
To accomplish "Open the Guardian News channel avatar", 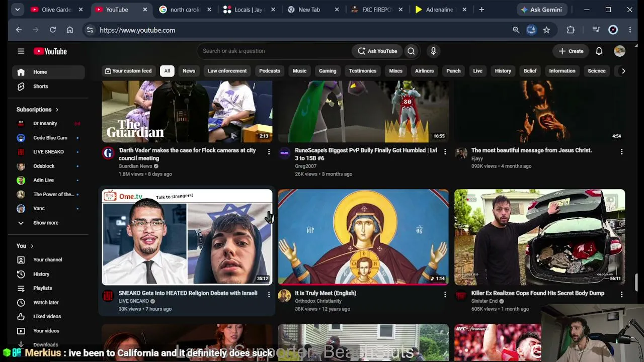I will 108,153.
